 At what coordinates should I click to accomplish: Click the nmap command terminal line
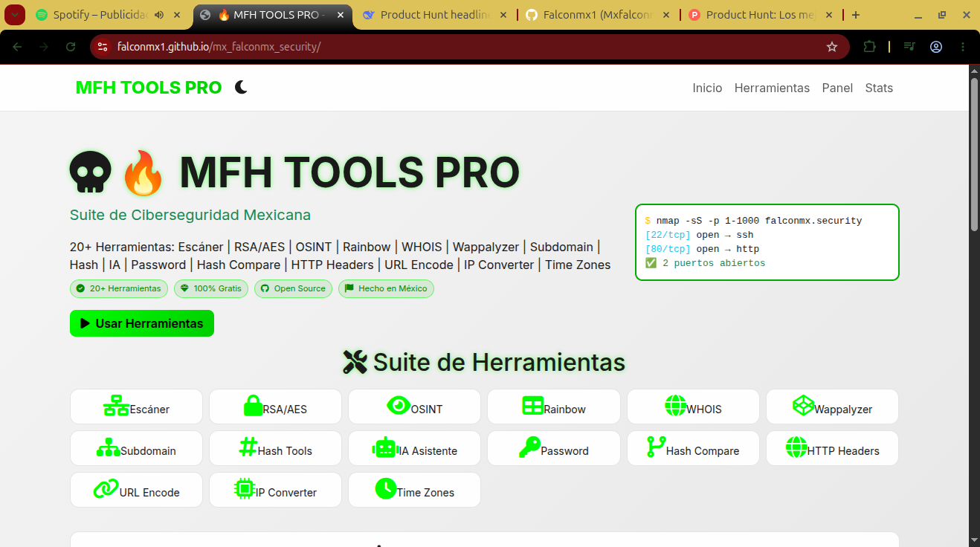[x=753, y=221]
